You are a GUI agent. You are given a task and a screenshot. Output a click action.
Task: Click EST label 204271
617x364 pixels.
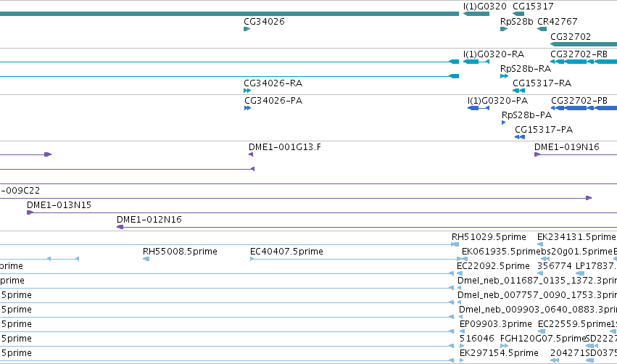pos(568,353)
